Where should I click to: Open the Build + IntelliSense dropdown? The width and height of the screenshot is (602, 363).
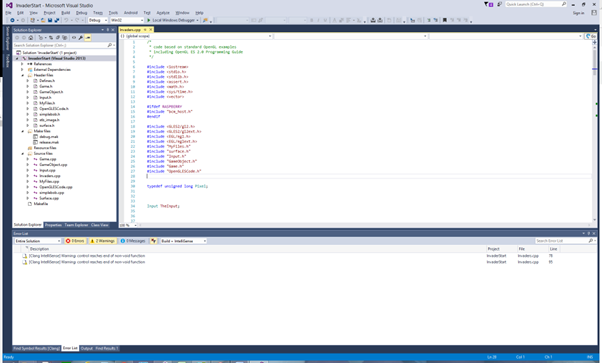[x=184, y=241]
